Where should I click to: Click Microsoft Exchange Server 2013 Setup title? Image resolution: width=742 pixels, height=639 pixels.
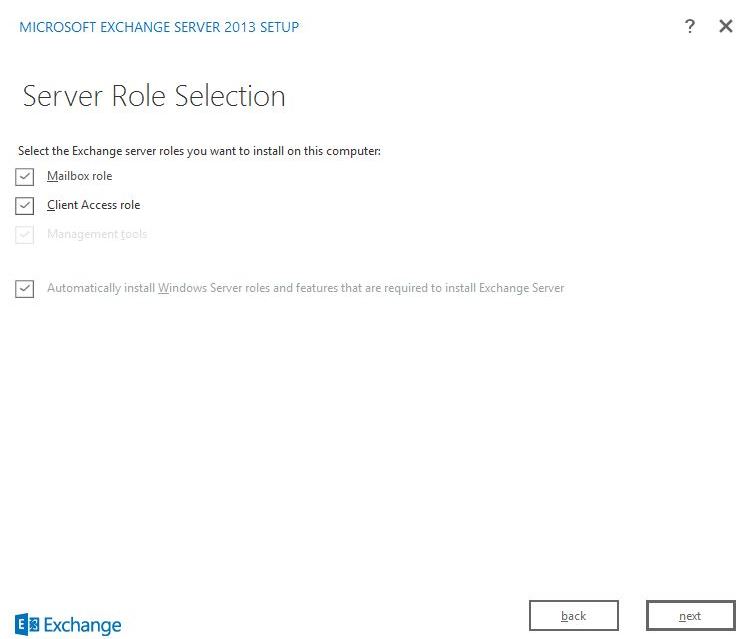click(159, 27)
